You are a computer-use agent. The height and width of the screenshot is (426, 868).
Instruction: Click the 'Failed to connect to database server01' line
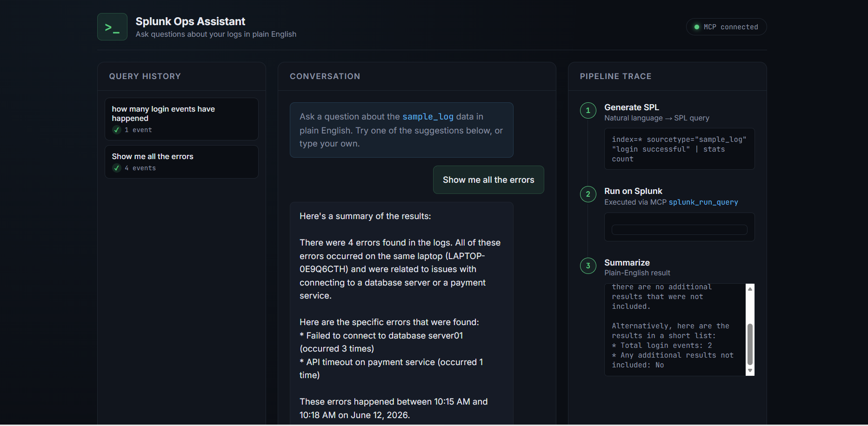coord(381,342)
